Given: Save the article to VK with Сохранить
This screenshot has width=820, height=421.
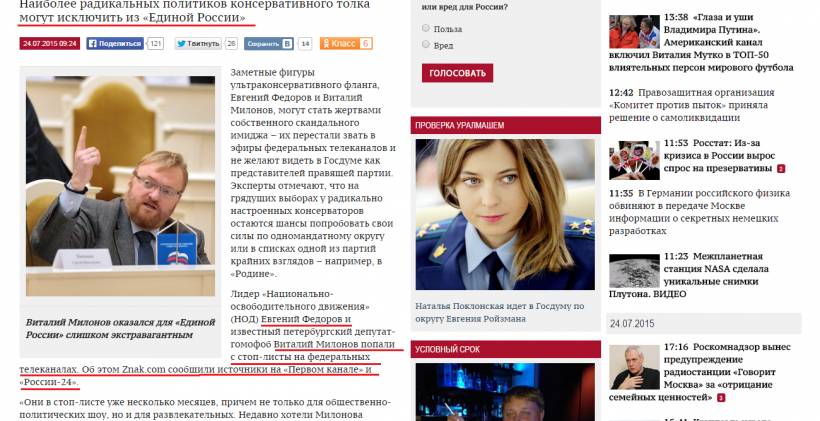Looking at the screenshot, I should tap(269, 43).
